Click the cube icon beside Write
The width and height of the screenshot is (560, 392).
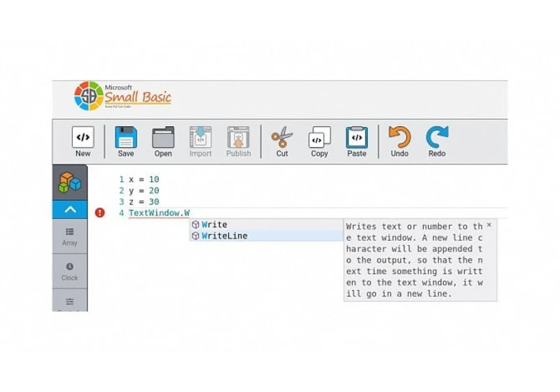[195, 225]
